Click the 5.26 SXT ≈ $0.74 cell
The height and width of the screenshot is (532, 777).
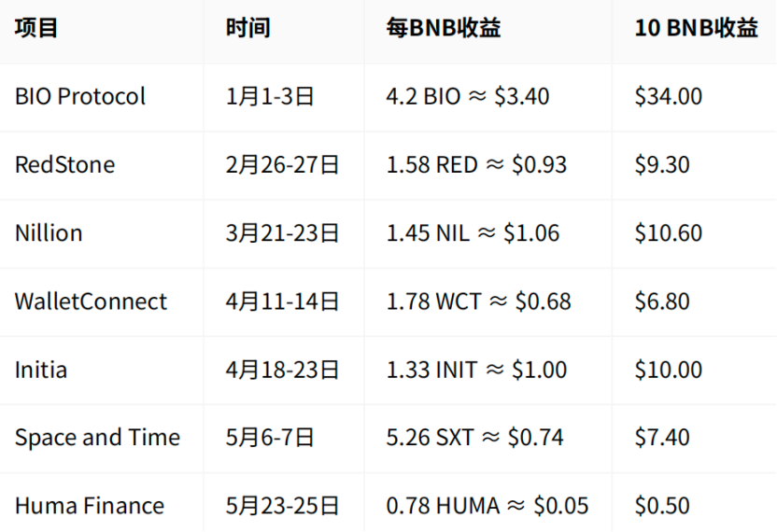pyautogui.click(x=475, y=438)
